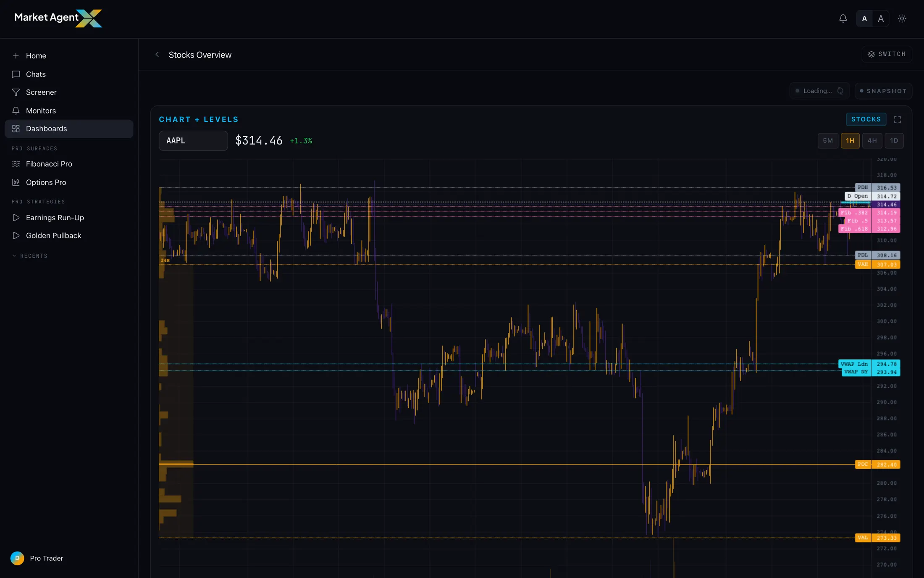Screen dimensions: 924x578
Task: Toggle light/dark theme sun icon
Action: (x=902, y=18)
